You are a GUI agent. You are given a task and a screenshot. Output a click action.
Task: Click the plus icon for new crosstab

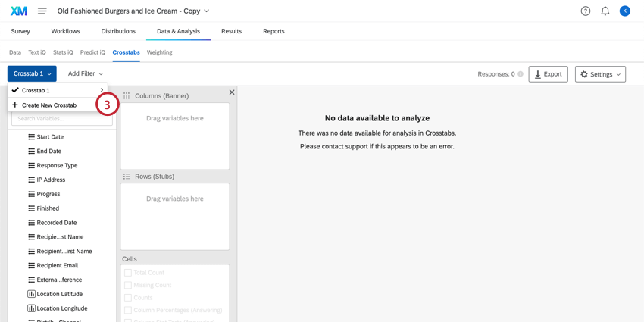15,105
